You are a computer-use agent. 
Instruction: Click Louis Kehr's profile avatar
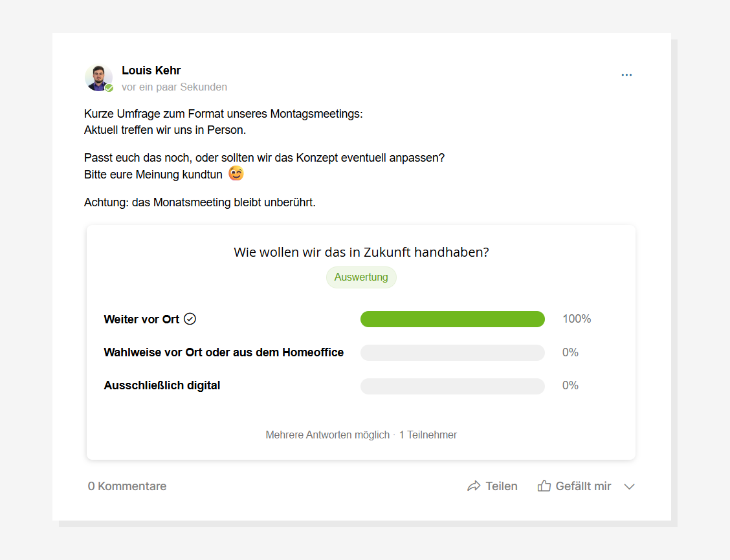point(99,78)
